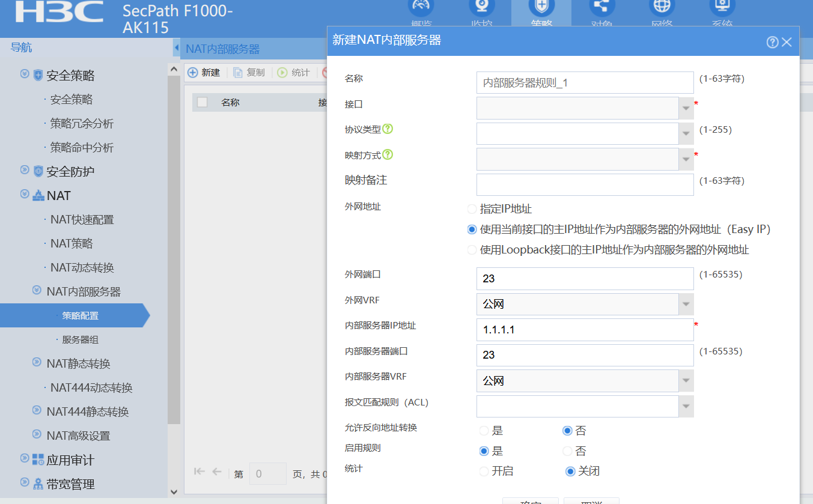
Task: Click the H3C logo
Action: click(59, 11)
